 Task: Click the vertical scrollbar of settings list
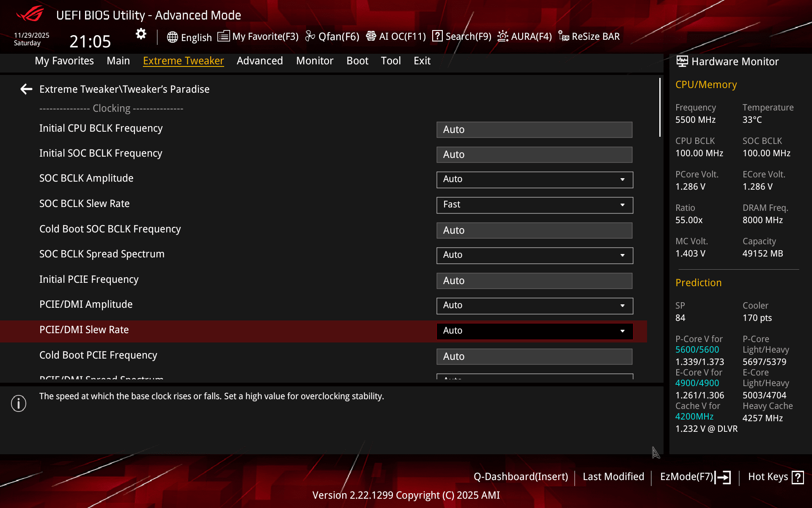660,108
